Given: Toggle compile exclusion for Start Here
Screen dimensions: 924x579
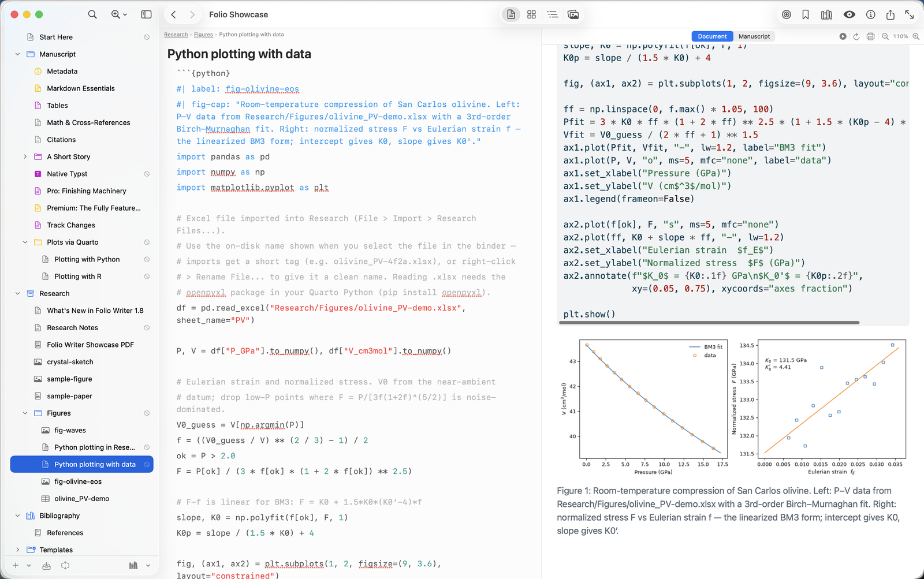Looking at the screenshot, I should [x=147, y=37].
